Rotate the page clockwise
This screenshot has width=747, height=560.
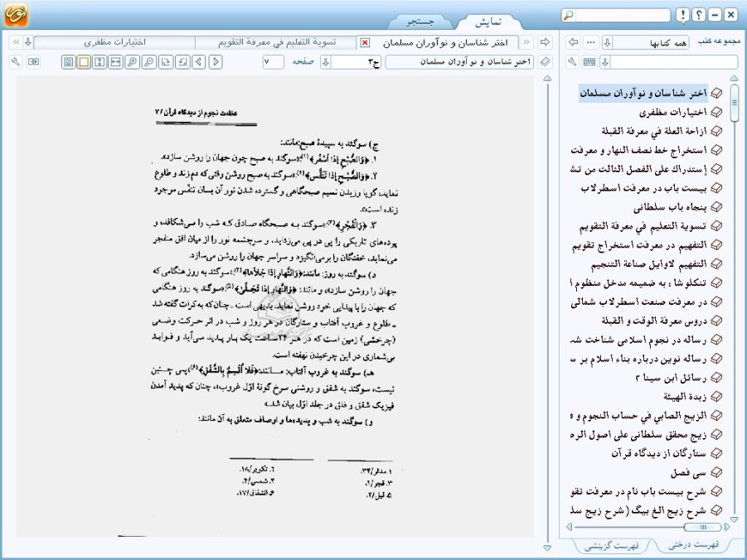click(x=166, y=62)
